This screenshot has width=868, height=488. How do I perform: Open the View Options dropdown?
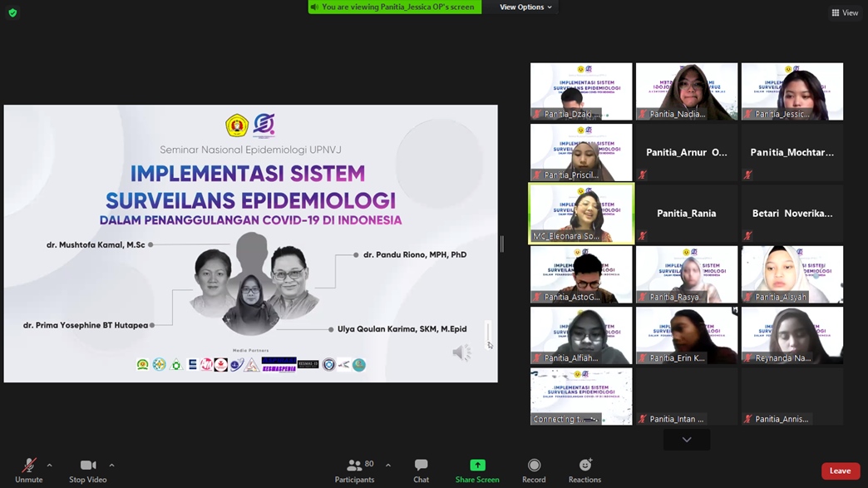(x=525, y=7)
